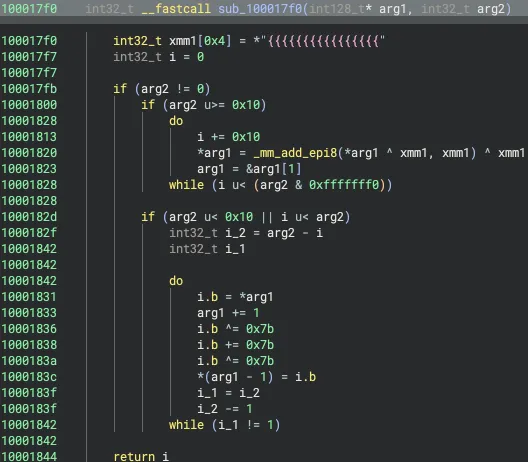Click the "i.b += 0x7b" statement

[235, 345]
